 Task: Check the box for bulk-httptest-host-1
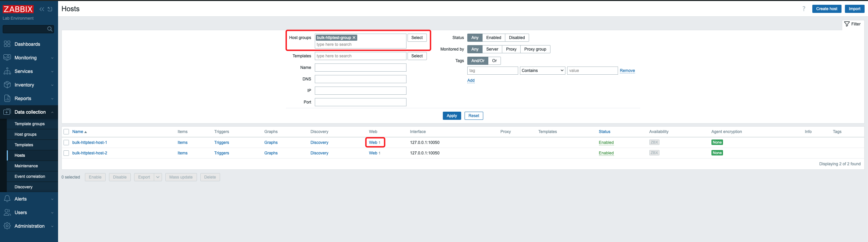(x=66, y=143)
